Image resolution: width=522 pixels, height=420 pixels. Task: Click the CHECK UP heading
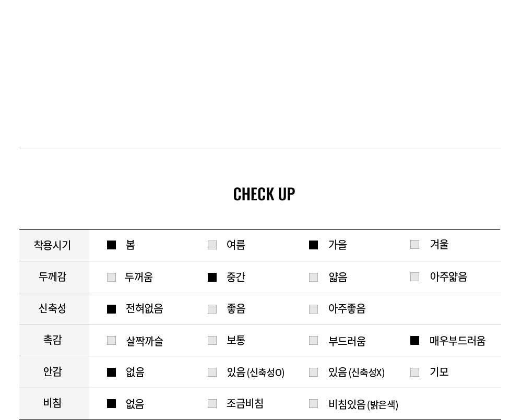point(264,194)
